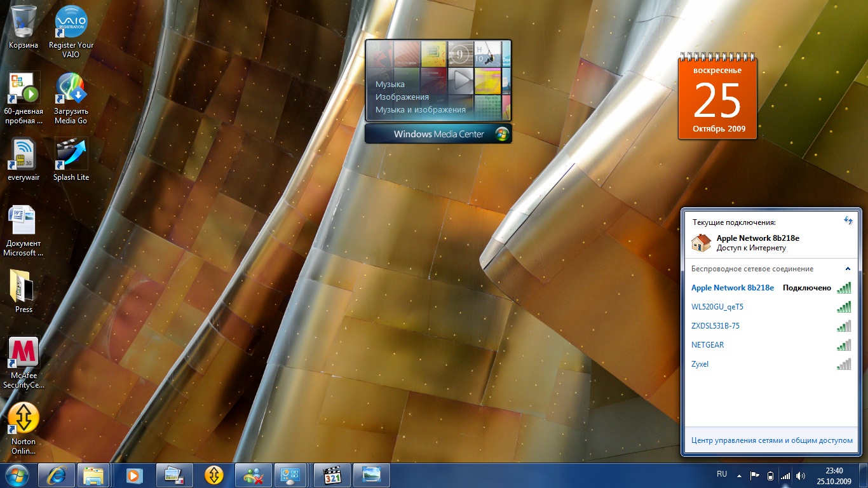The width and height of the screenshot is (868, 488).
Task: Refresh the network list with arrows icon
Action: pos(848,220)
